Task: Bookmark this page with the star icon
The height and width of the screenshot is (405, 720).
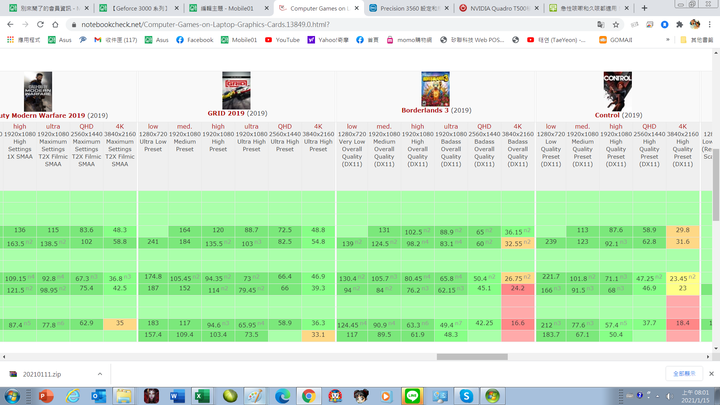Action: [x=616, y=24]
